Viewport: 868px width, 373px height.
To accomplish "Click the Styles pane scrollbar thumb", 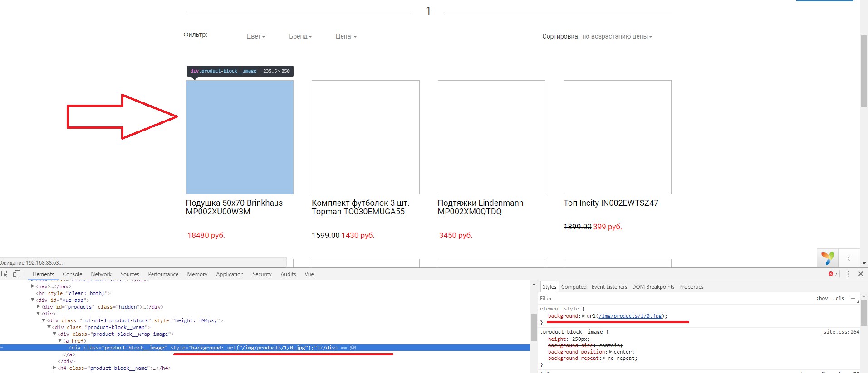I will 864,313.
